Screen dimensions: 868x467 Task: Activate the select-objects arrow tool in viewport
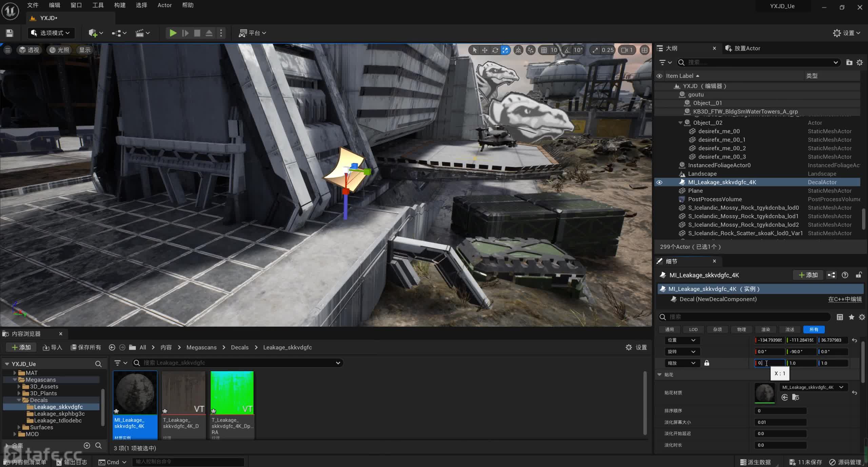[x=475, y=50]
